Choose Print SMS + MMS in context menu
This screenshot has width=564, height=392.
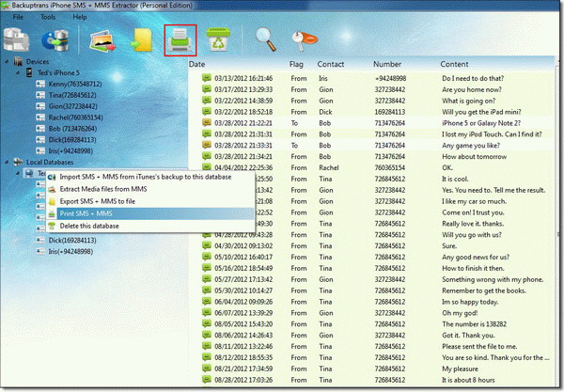click(x=150, y=213)
